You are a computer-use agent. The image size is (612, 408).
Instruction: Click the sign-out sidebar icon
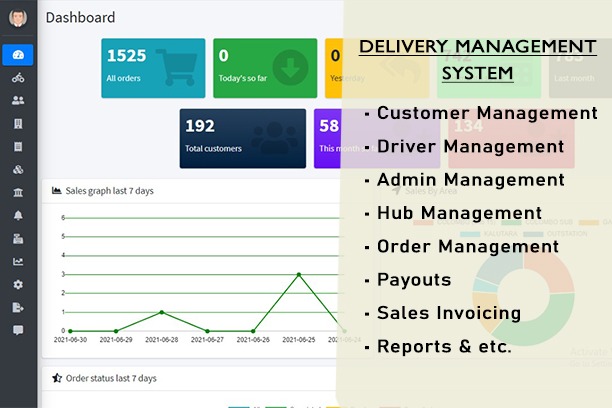[x=18, y=307]
